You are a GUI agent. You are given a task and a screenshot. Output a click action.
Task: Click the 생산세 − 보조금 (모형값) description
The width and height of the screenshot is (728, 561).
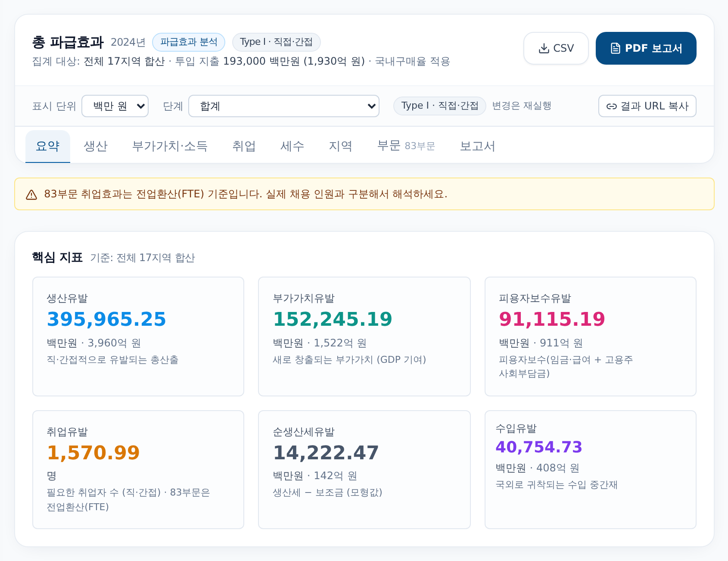click(327, 492)
